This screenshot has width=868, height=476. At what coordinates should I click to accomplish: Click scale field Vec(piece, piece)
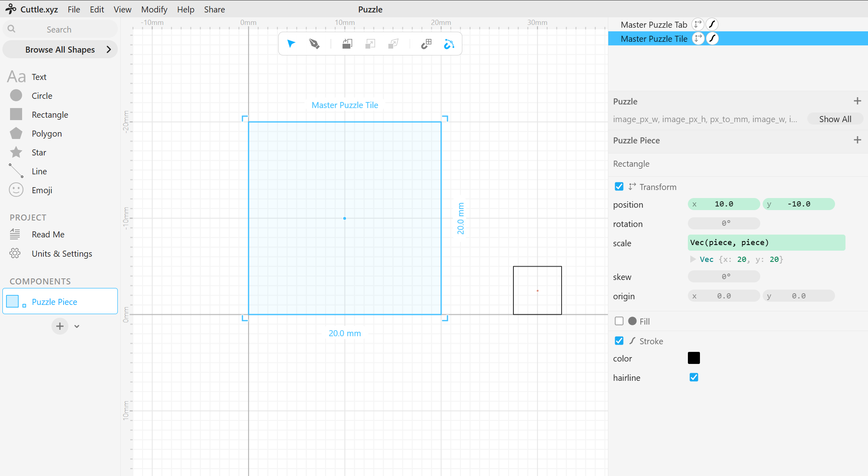tap(766, 243)
